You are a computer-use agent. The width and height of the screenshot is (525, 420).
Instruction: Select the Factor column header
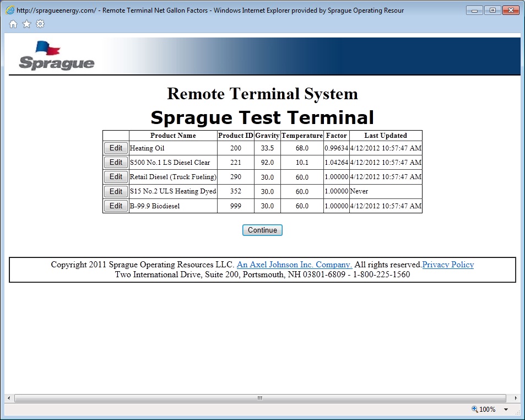click(337, 135)
